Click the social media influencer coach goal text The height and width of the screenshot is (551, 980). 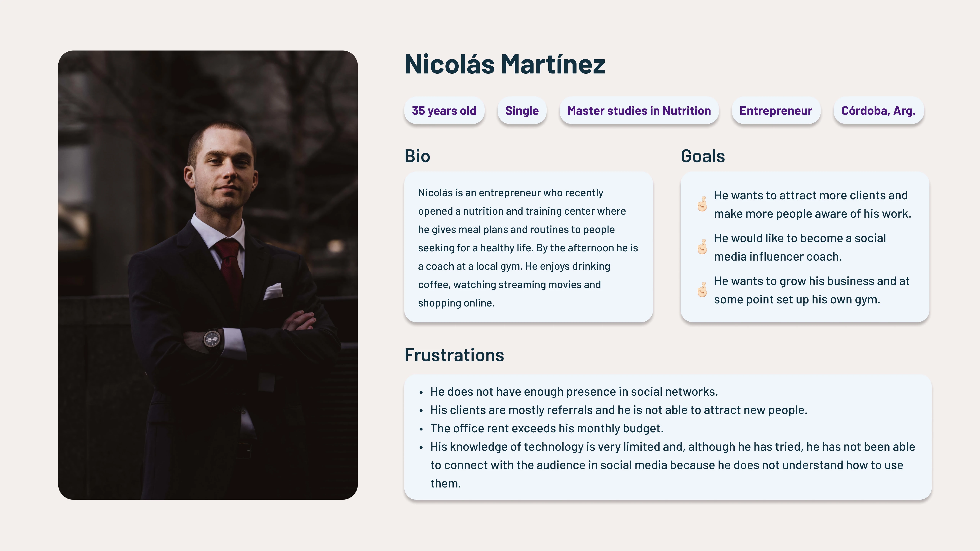click(x=800, y=247)
